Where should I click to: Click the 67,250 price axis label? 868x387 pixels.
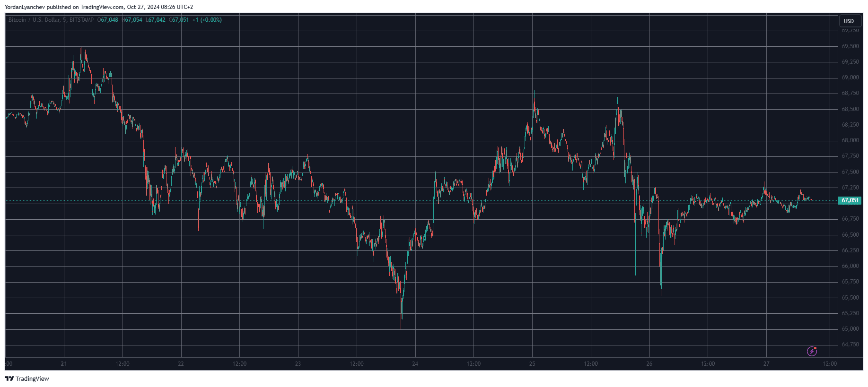pyautogui.click(x=850, y=188)
